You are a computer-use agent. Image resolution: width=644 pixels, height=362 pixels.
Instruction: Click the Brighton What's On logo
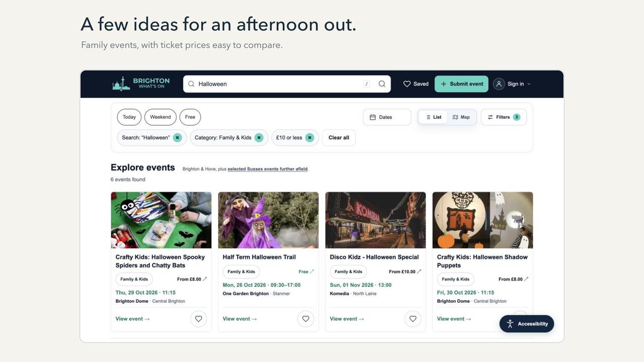click(x=141, y=83)
